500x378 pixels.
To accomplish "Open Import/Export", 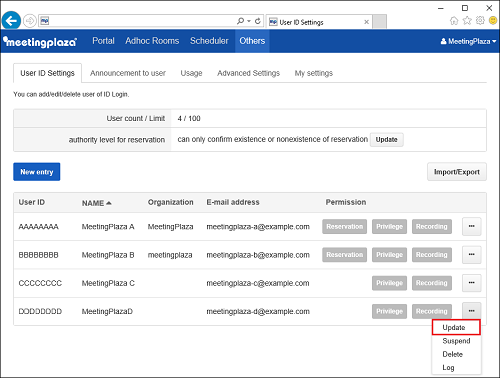I will 457,172.
